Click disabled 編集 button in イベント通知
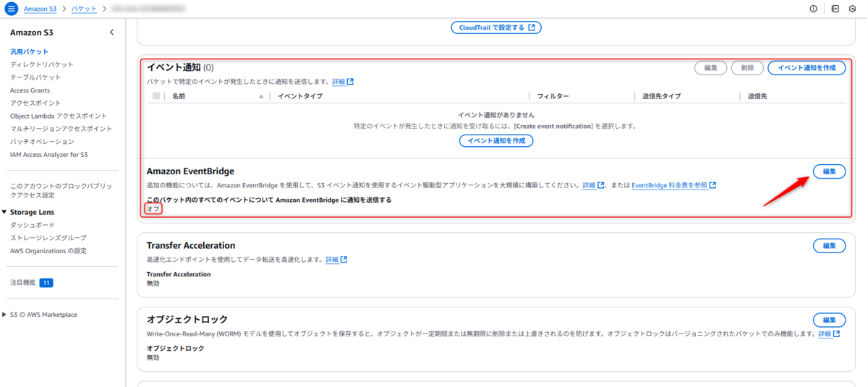868x387 pixels. coord(710,67)
